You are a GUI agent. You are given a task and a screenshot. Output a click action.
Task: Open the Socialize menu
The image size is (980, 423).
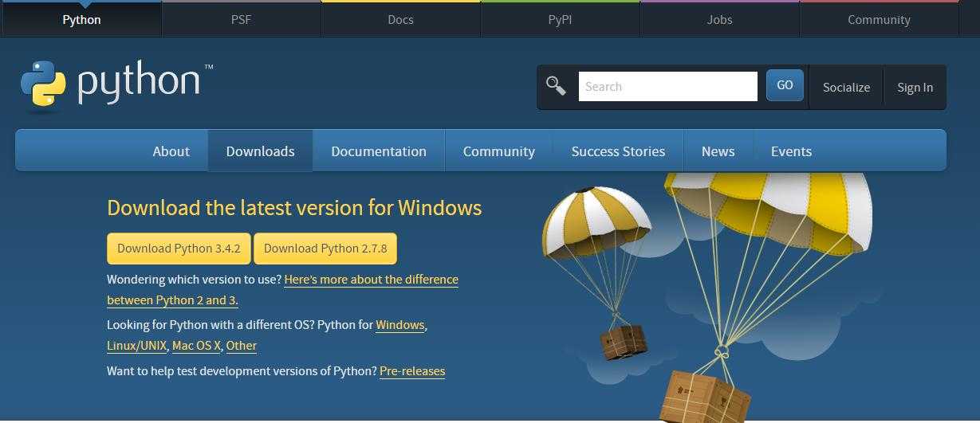tap(846, 87)
